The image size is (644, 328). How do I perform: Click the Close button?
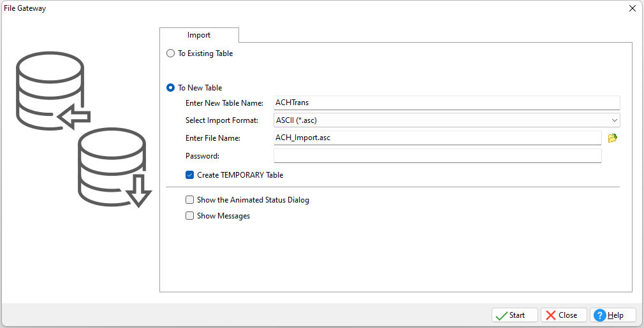(x=564, y=315)
